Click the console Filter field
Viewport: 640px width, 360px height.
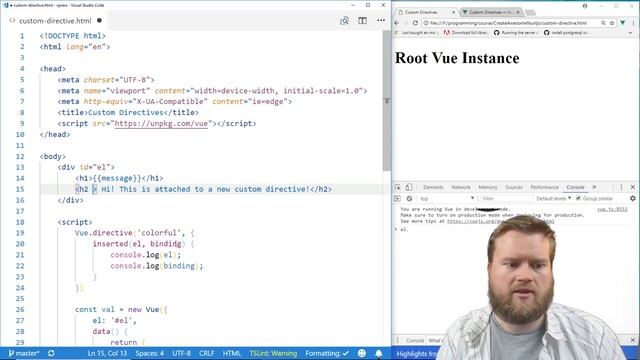(506, 198)
